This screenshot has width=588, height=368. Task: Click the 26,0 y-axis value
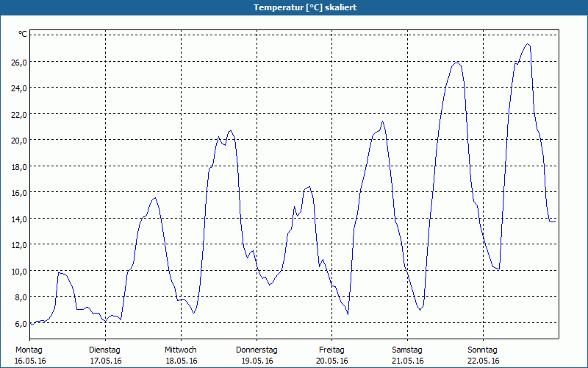19,63
